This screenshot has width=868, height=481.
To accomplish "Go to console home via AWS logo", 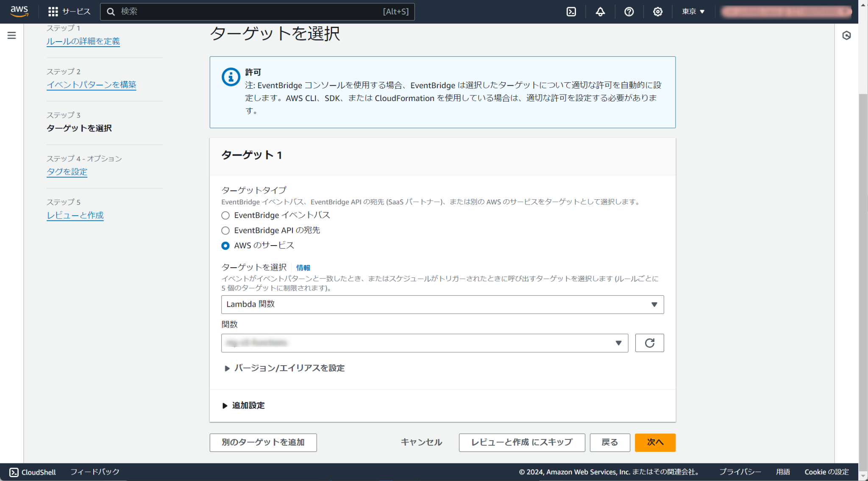I will (x=19, y=11).
